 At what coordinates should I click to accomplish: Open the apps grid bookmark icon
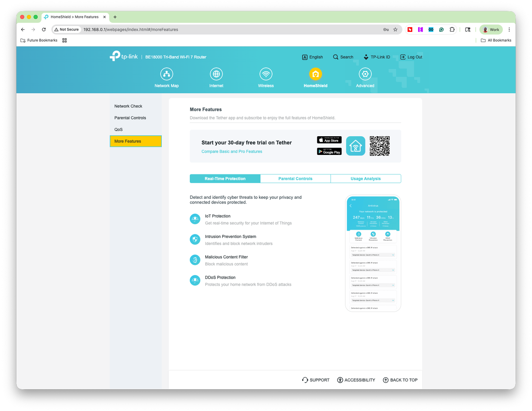pos(64,40)
